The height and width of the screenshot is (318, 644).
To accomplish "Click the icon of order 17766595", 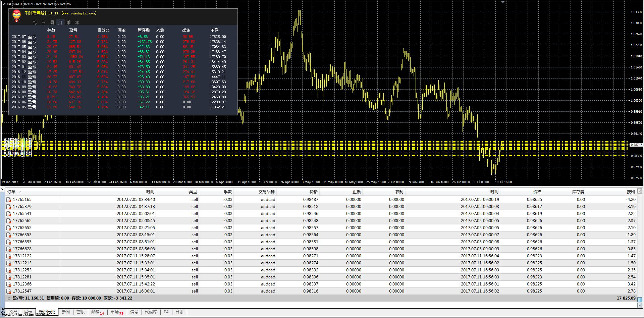I will [9, 242].
